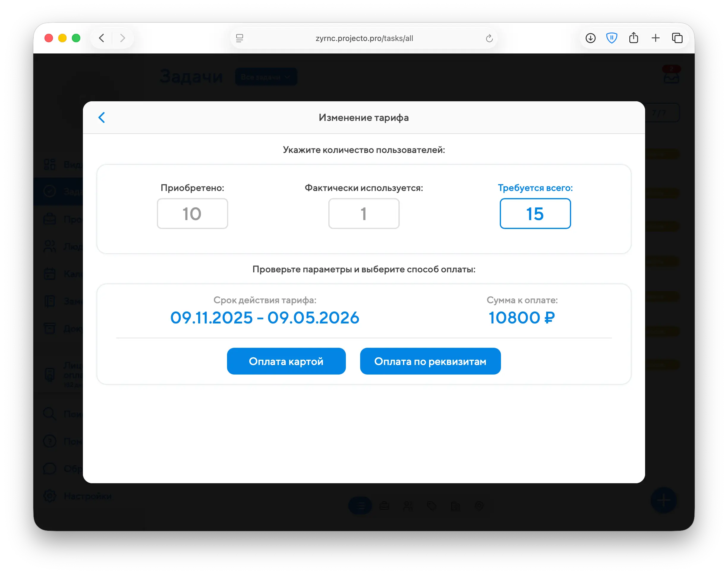Screen dimensions: 728x575
Task: Click the Bitwarden shield extension icon
Action: tap(612, 38)
